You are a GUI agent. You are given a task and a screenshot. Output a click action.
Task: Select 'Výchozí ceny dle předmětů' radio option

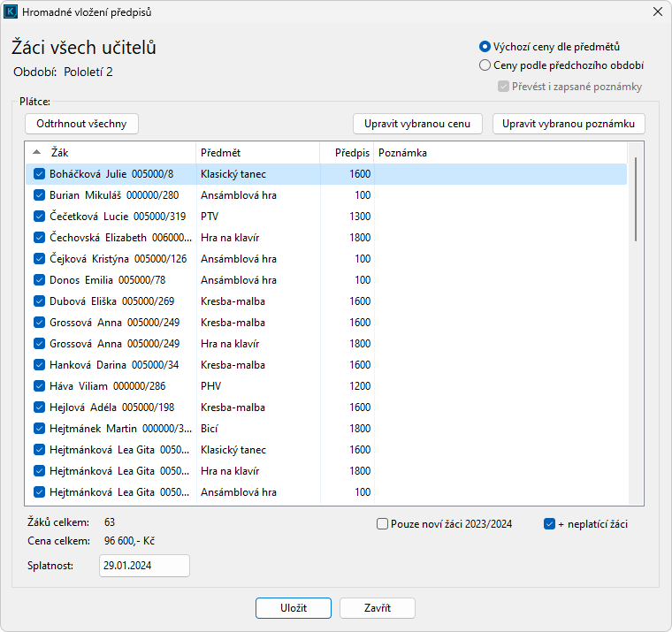pos(485,47)
